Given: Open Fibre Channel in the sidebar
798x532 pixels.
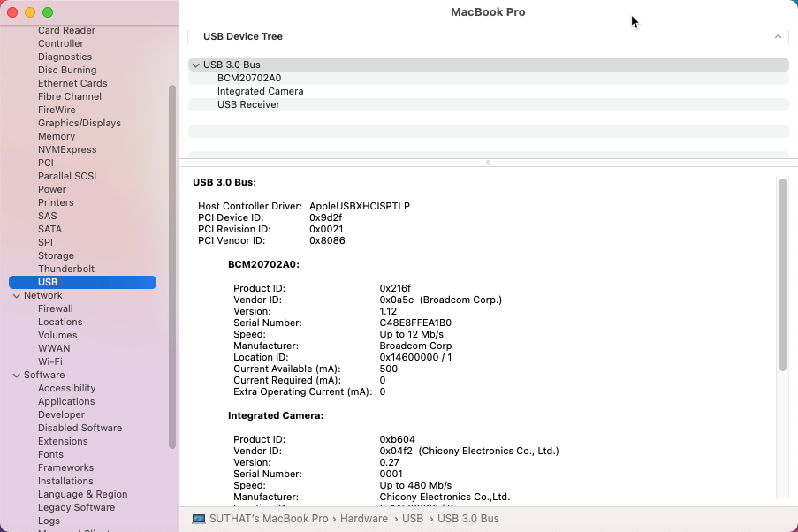Looking at the screenshot, I should pyautogui.click(x=70, y=96).
